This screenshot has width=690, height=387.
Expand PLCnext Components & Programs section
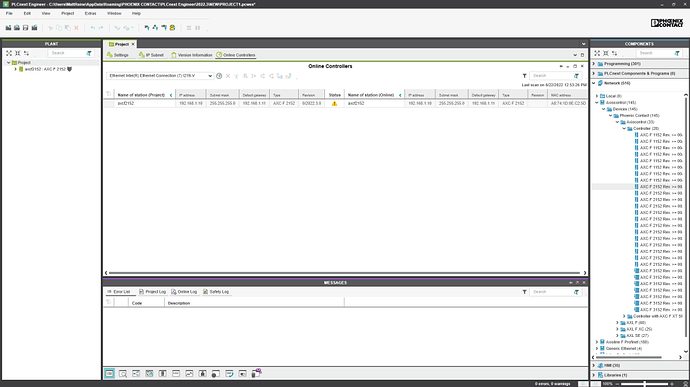pyautogui.click(x=594, y=74)
